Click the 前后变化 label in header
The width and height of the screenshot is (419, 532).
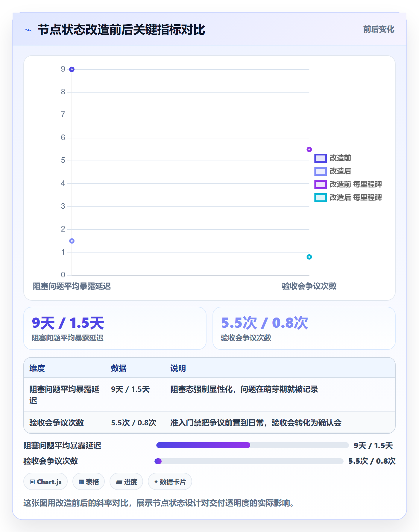(379, 29)
